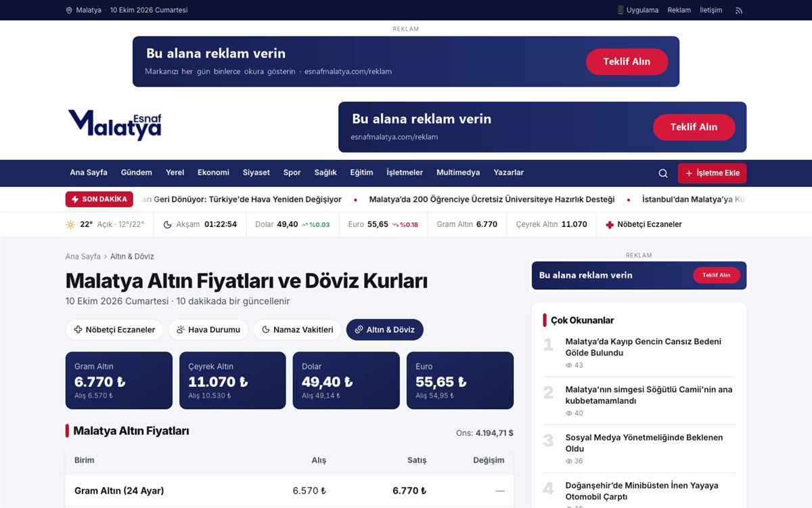The image size is (812, 508).
Task: Click the Gram Altın (24 Ayar) table row
Action: point(290,491)
